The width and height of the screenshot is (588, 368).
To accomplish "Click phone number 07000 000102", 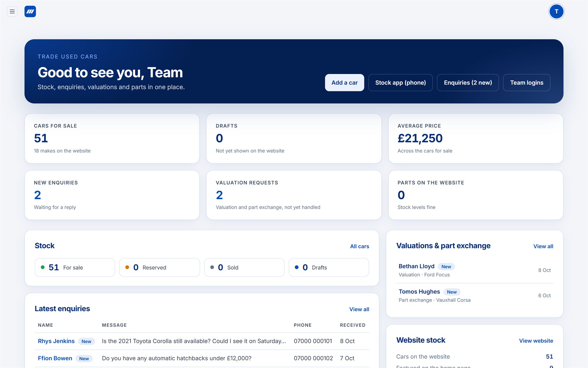I will coord(313,358).
